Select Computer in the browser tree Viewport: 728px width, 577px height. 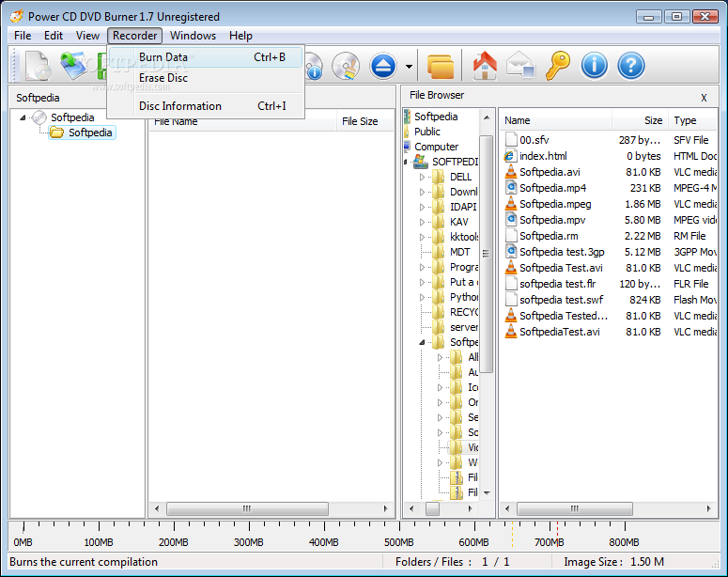[x=436, y=147]
